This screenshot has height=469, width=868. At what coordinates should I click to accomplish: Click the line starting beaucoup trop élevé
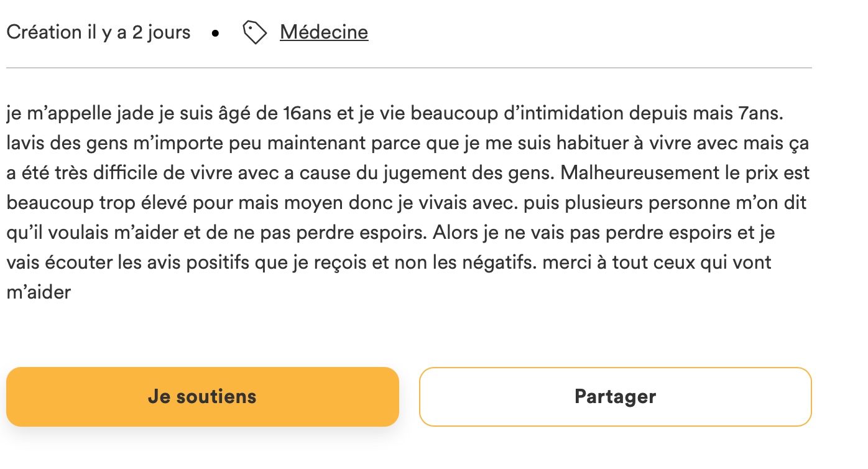[407, 203]
